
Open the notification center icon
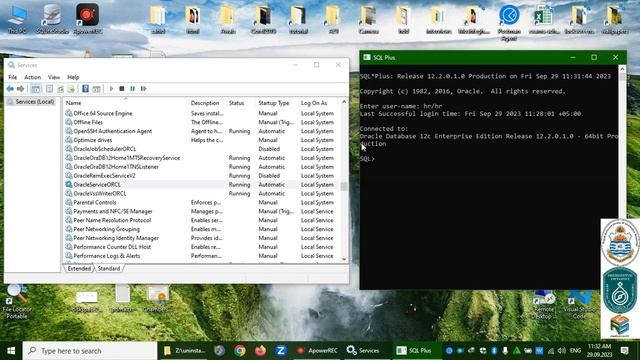point(624,351)
